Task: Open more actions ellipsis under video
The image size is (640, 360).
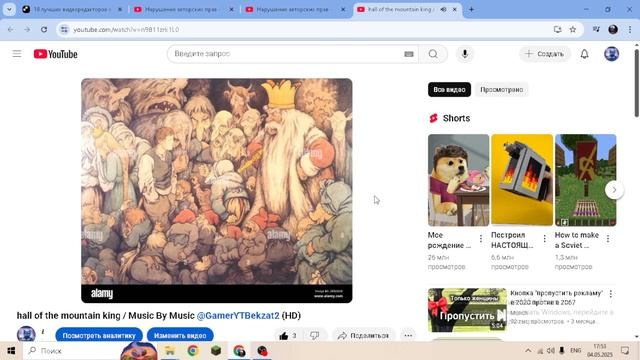Action: 408,336
